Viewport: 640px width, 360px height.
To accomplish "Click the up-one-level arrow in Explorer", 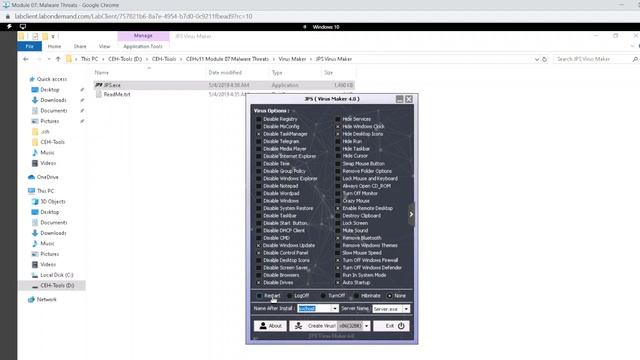I will coord(58,59).
